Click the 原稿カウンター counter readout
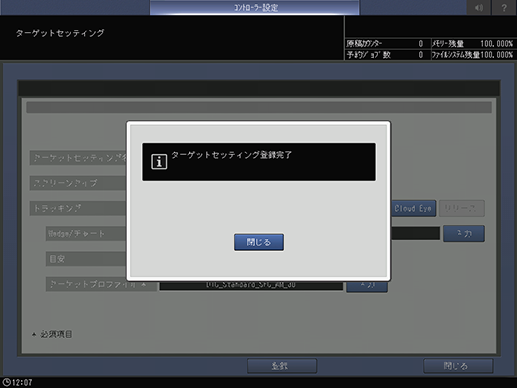Viewport: 517px width, 388px height. (x=387, y=44)
